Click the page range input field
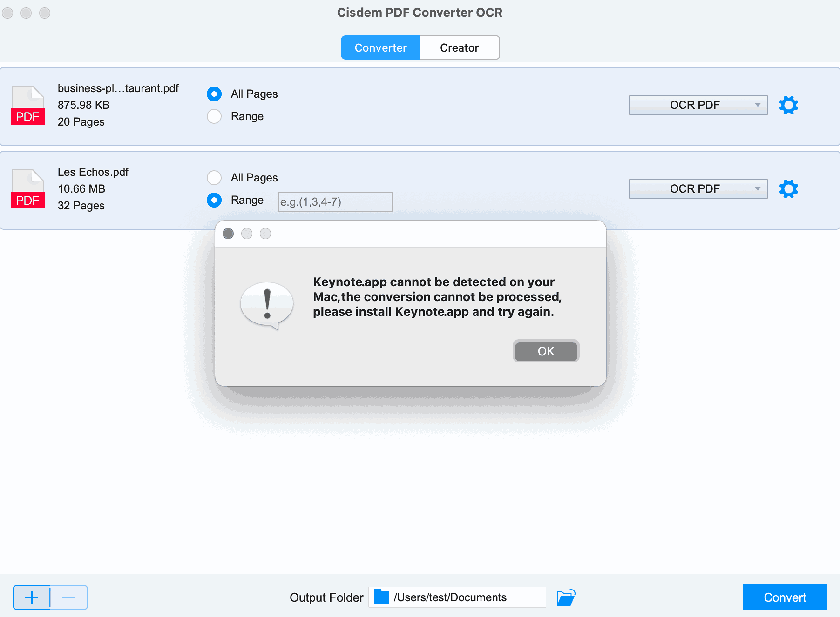The image size is (840, 617). (x=335, y=202)
